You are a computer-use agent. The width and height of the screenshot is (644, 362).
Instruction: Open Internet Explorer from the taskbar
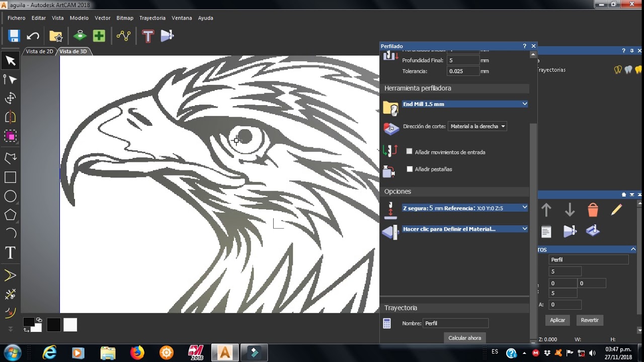click(49, 352)
